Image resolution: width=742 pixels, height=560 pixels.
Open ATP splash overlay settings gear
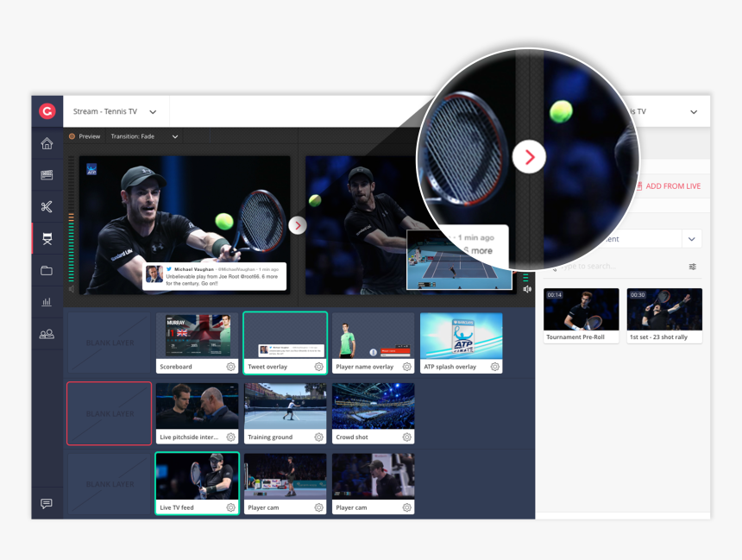click(495, 367)
